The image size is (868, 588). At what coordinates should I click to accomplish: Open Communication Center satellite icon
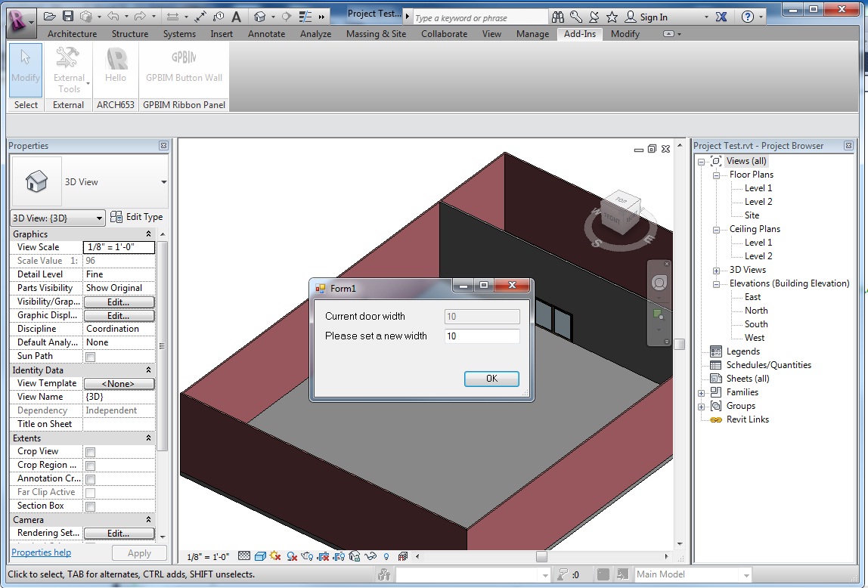click(594, 17)
